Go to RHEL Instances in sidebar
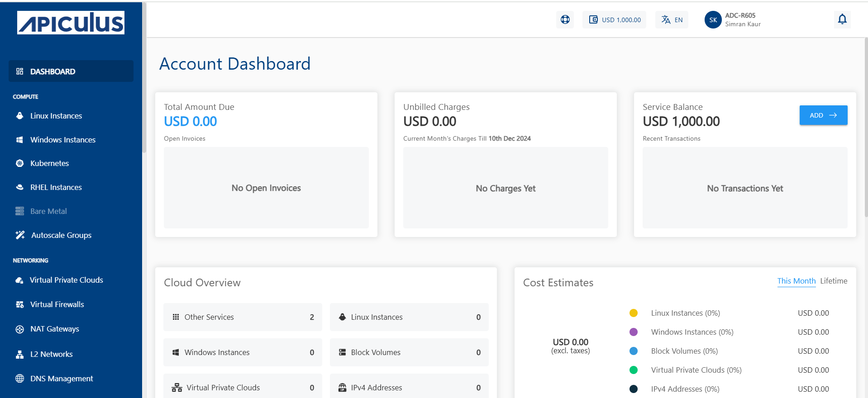The height and width of the screenshot is (398, 868). [56, 187]
